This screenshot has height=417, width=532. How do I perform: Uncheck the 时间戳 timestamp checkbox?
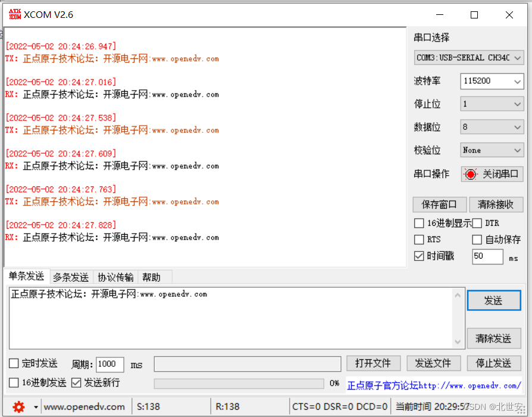pyautogui.click(x=420, y=256)
